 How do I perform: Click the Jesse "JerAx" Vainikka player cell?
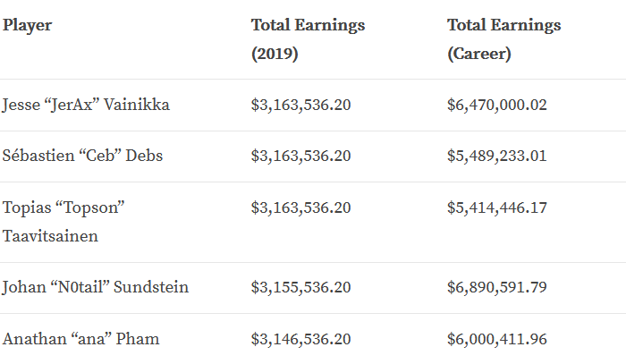click(86, 105)
